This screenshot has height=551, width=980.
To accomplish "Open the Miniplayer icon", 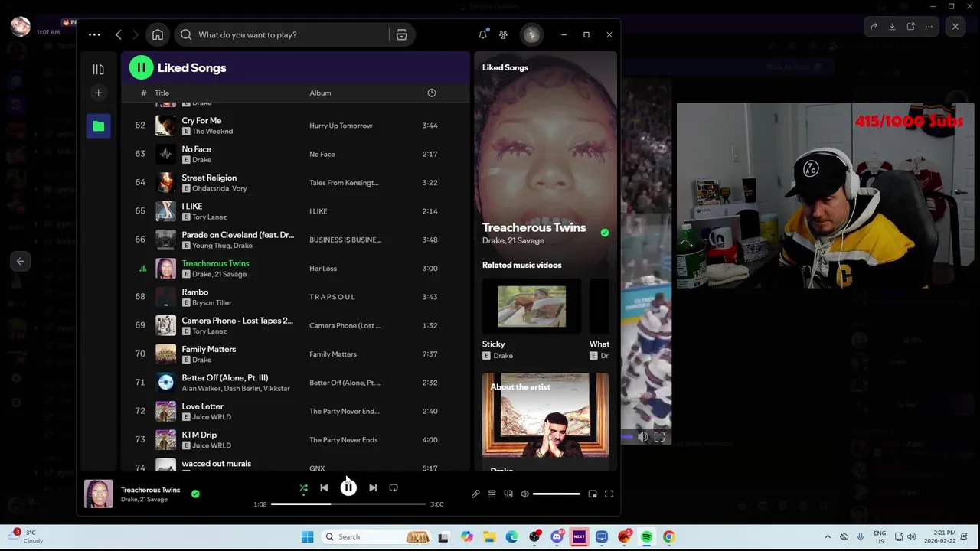I will 593,494.
